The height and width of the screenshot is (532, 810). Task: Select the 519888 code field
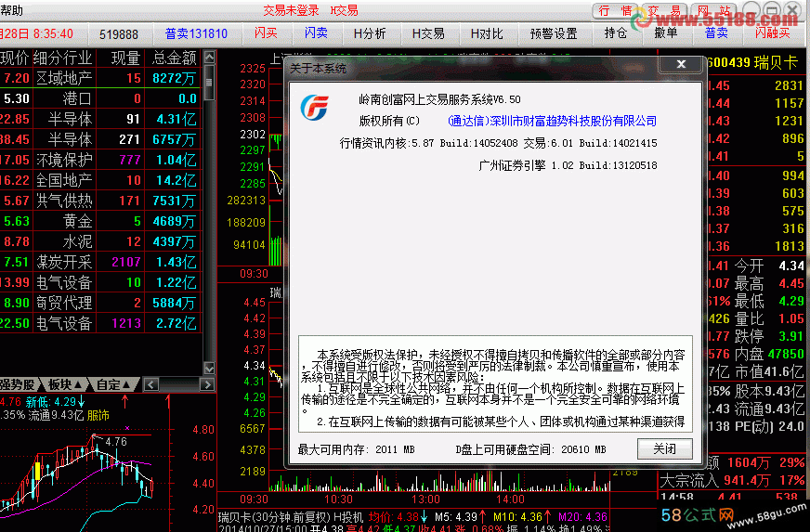[118, 34]
